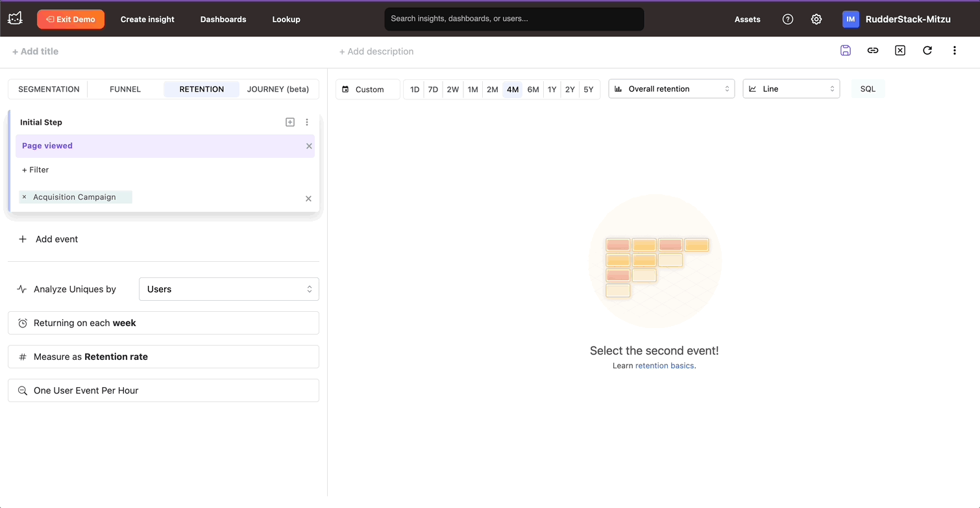The width and height of the screenshot is (980, 508).
Task: Open the Analyze Uniques by Users dropdown
Action: [x=228, y=289]
